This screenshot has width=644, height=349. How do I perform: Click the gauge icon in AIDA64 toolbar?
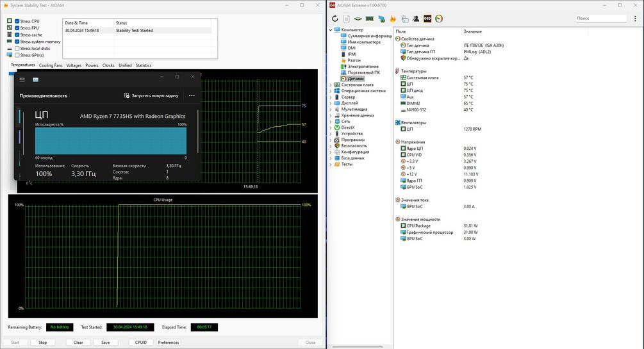439,19
